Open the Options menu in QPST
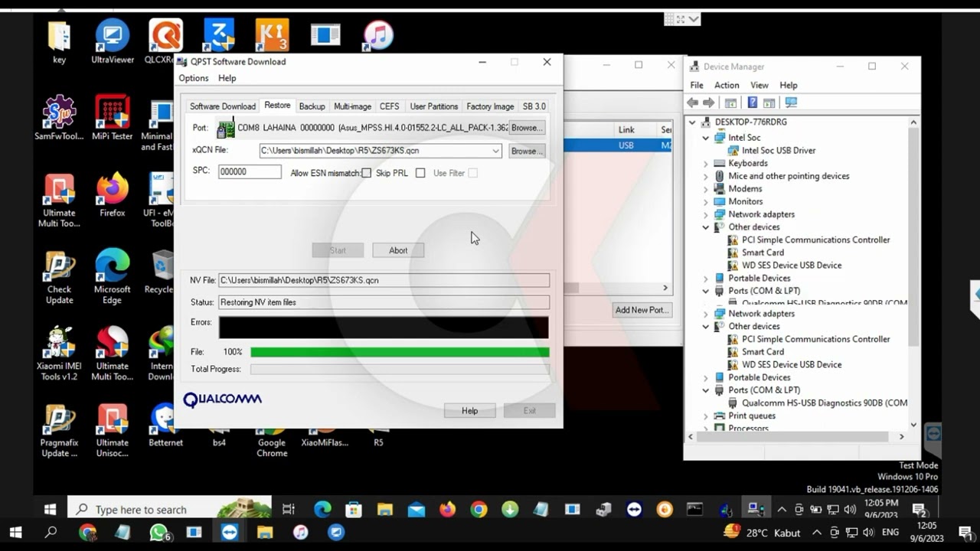The image size is (980, 551). coord(193,78)
